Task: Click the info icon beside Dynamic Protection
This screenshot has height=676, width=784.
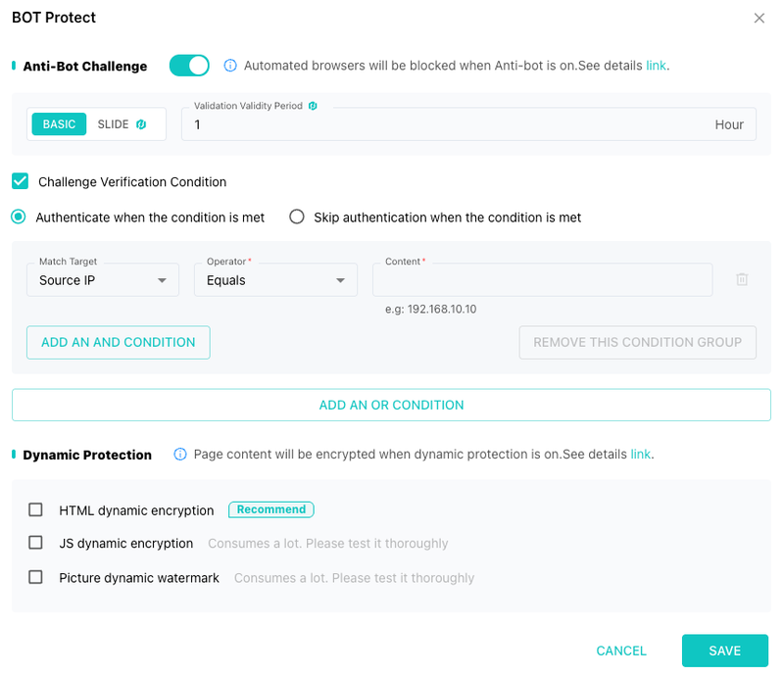Action: tap(180, 454)
